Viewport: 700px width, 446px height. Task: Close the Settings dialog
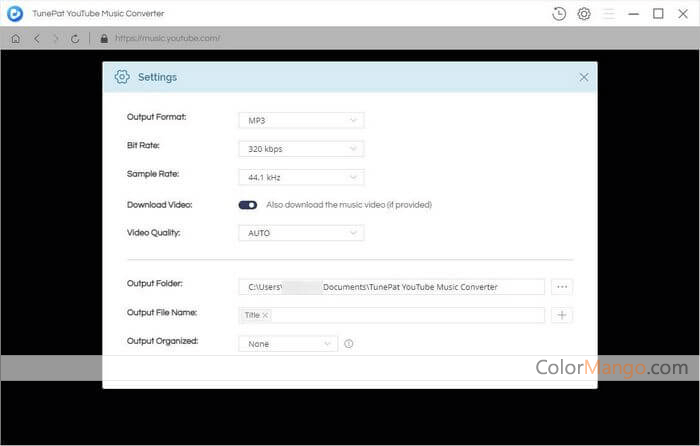(x=584, y=77)
